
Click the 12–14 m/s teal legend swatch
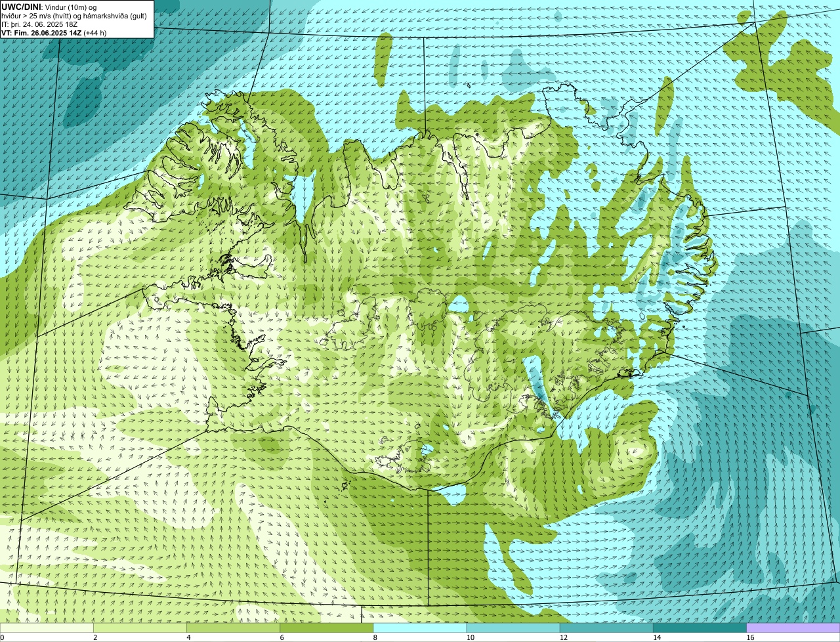606,628
